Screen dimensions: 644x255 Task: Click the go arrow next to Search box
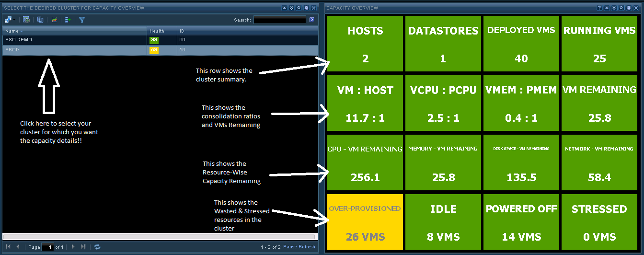tap(311, 20)
